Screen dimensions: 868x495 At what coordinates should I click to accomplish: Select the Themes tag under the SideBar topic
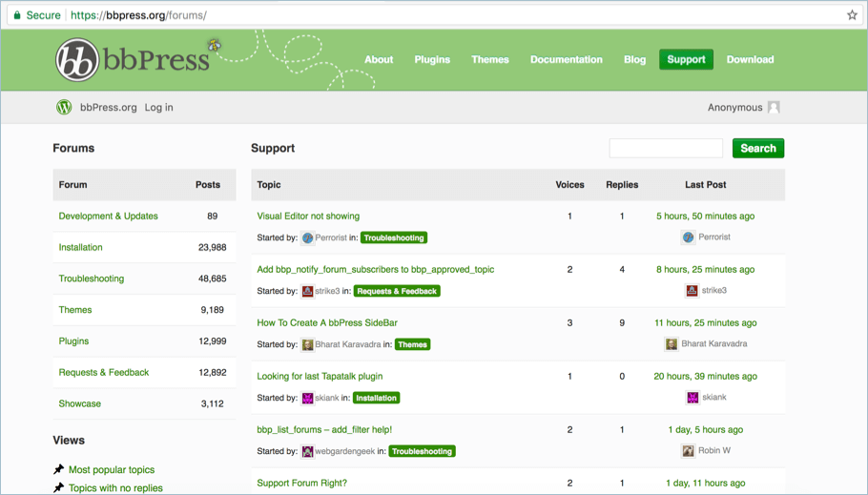point(412,344)
